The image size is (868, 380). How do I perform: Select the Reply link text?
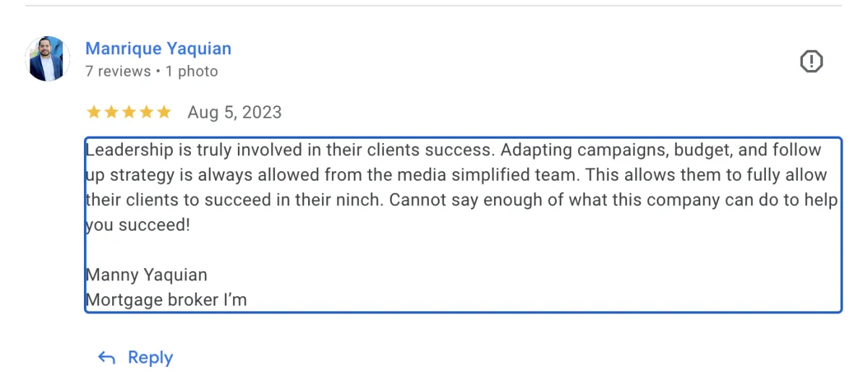point(150,358)
